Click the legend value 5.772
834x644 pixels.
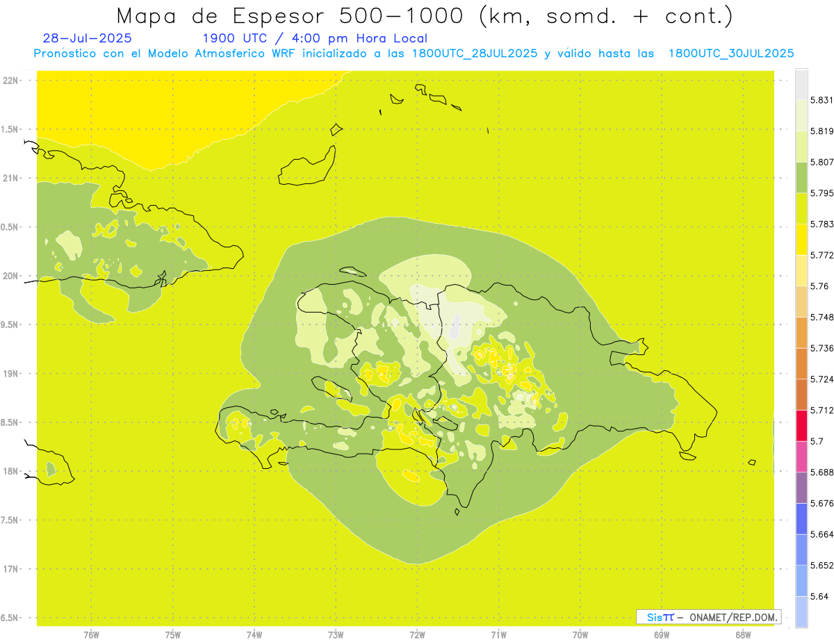[821, 255]
